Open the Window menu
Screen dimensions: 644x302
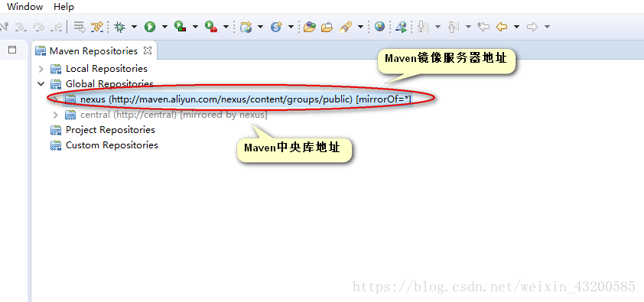click(24, 7)
